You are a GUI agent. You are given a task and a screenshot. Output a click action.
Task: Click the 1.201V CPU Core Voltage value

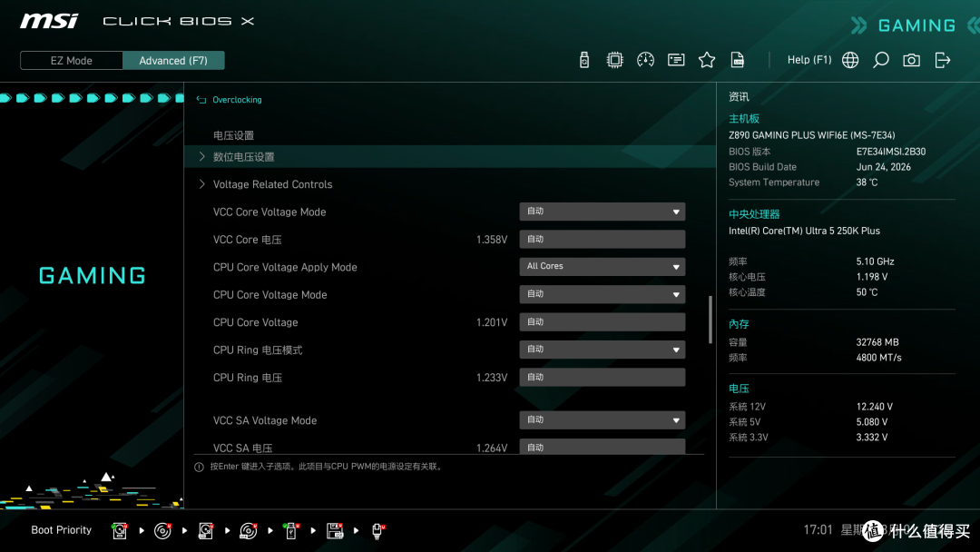tap(491, 322)
